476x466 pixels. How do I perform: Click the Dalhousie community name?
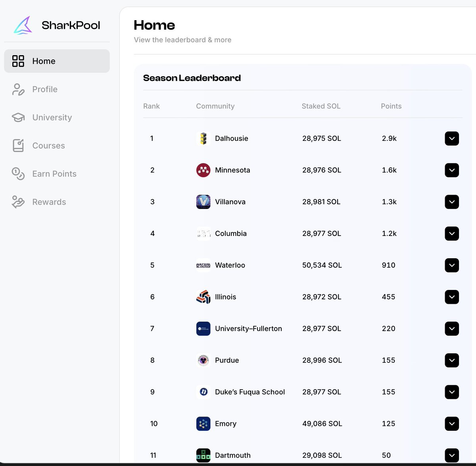(x=232, y=138)
